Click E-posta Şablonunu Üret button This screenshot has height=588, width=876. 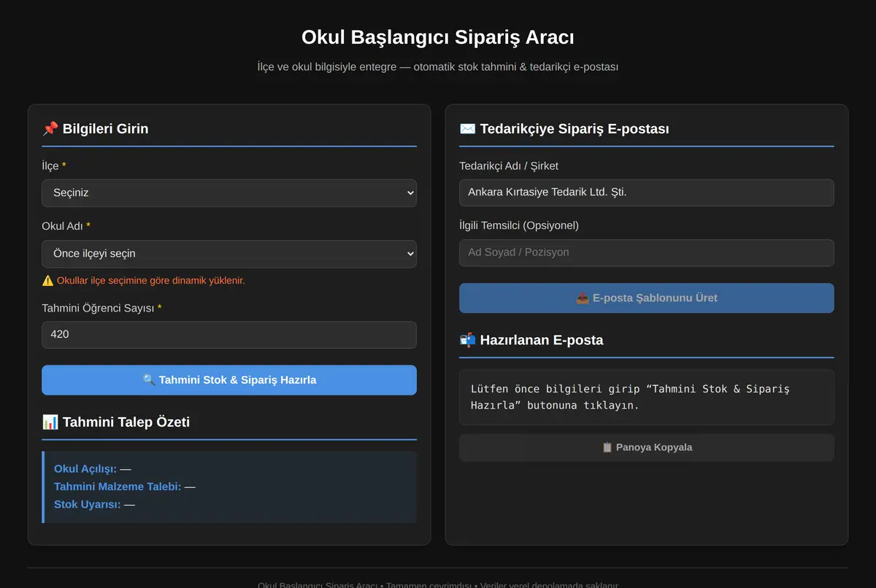[x=647, y=298]
